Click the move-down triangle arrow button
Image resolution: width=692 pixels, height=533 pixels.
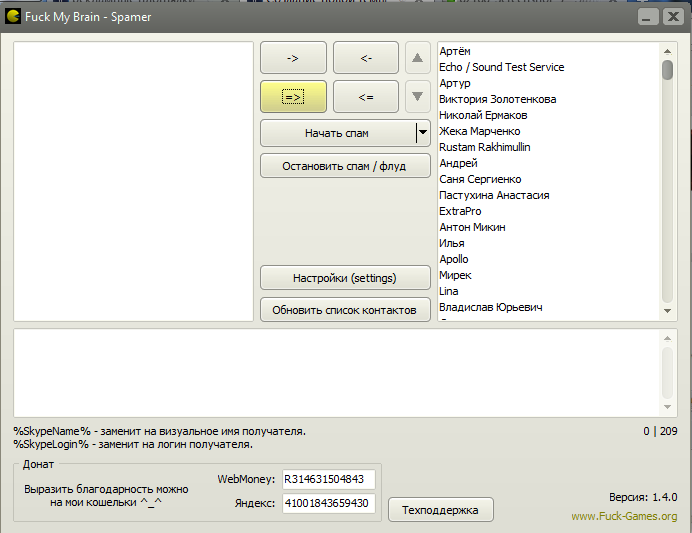417,97
